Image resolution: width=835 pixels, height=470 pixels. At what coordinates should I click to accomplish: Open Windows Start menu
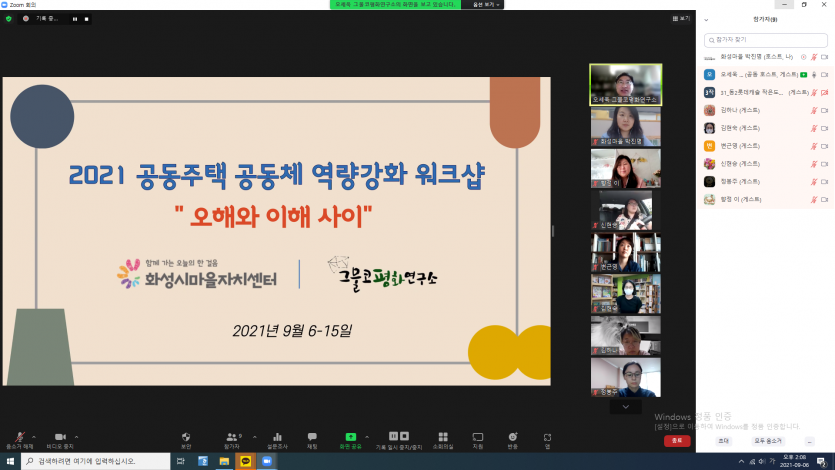click(10, 461)
